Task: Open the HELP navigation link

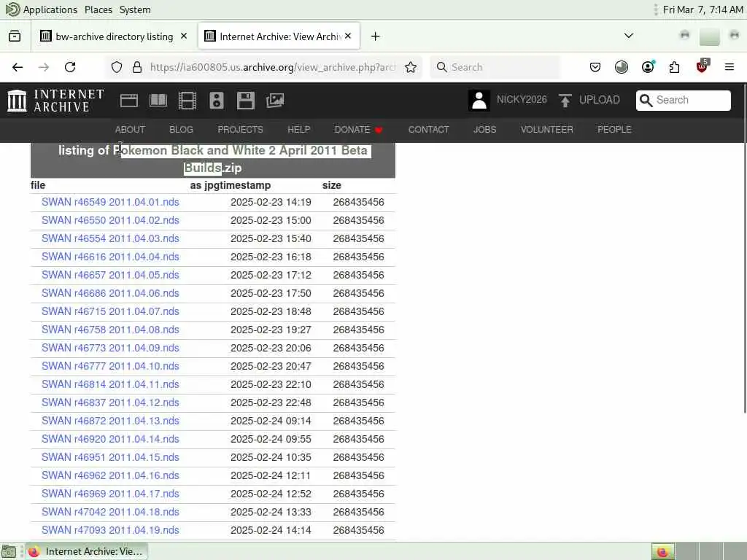Action: 298,130
